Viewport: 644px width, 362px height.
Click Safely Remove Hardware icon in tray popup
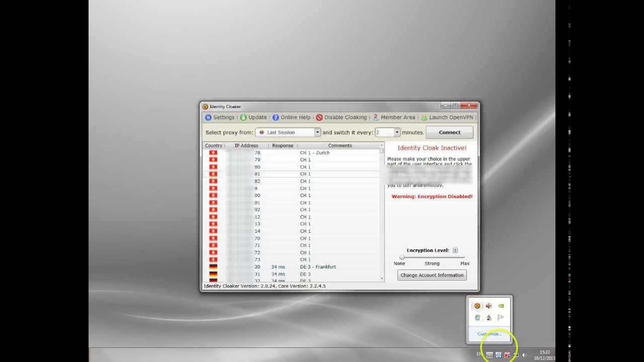[489, 318]
